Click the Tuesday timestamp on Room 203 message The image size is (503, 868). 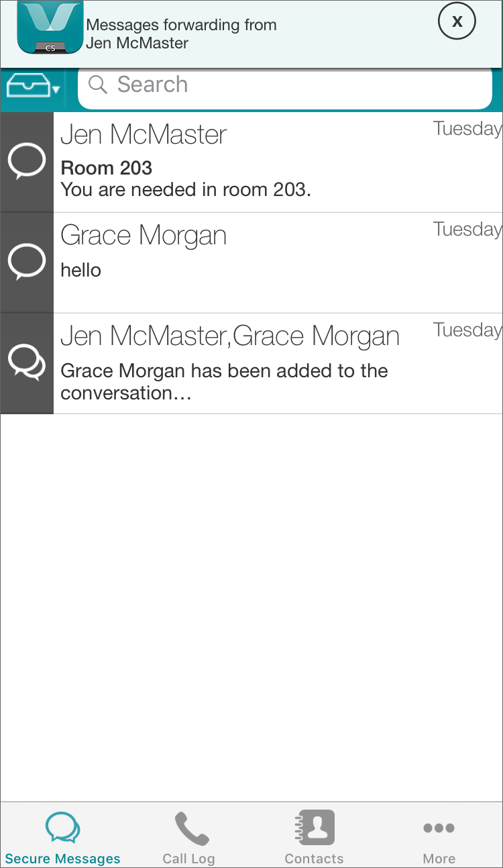click(467, 128)
